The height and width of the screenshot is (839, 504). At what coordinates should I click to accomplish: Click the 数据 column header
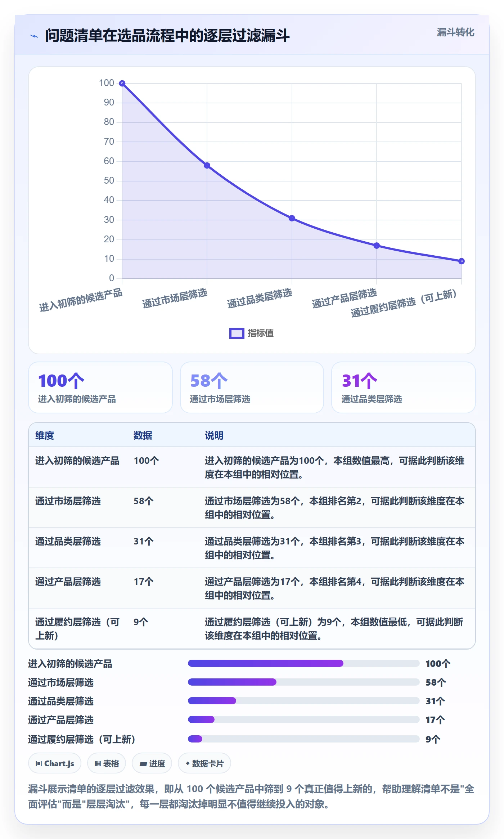[143, 435]
